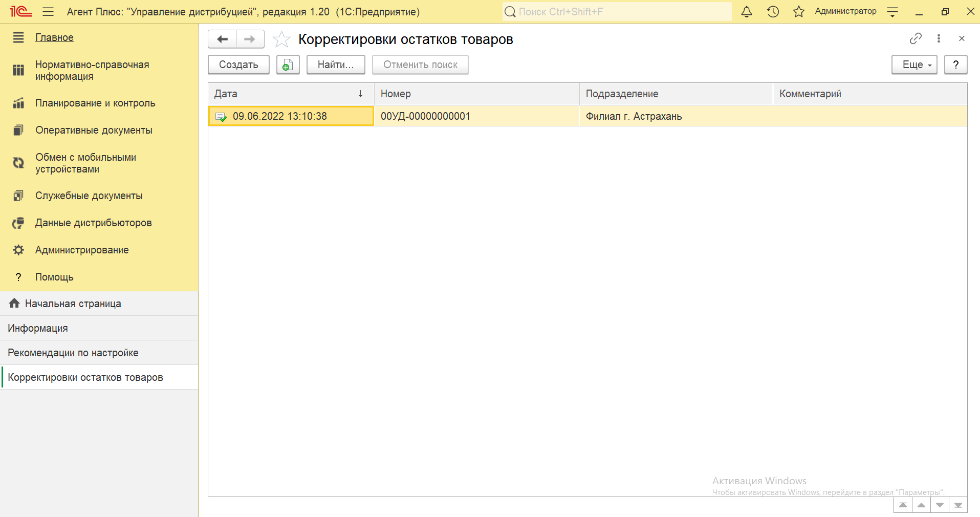
Task: Click the Нормативно-справочная информация icon
Action: pyautogui.click(x=18, y=70)
